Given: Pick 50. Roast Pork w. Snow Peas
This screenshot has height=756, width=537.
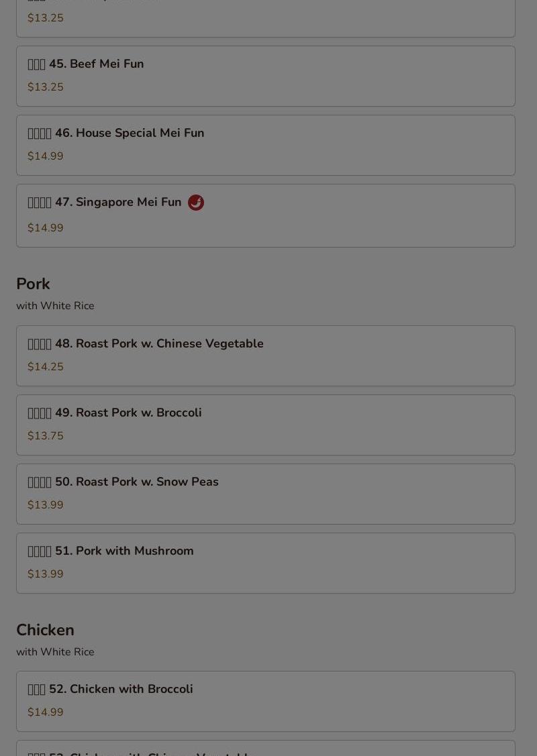Looking at the screenshot, I should tap(266, 494).
